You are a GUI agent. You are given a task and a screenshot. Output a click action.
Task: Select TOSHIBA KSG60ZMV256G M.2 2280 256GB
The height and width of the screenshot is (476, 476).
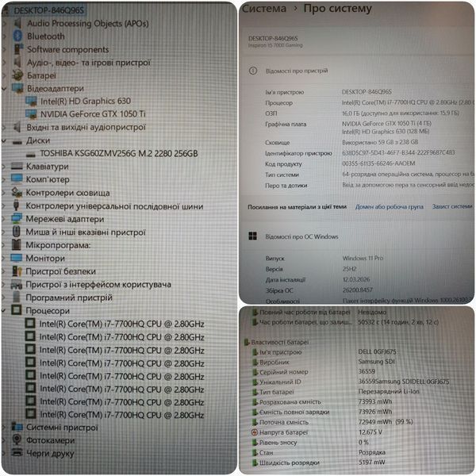[119, 153]
